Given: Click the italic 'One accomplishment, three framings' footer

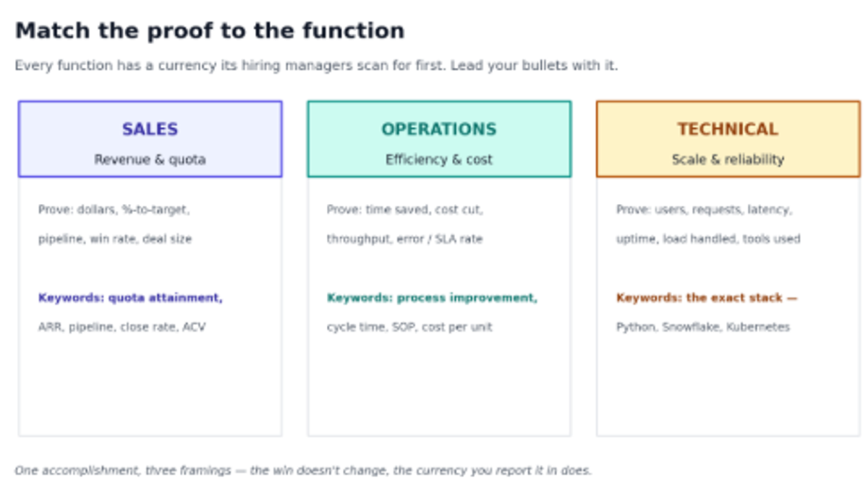Looking at the screenshot, I should coord(303,470).
